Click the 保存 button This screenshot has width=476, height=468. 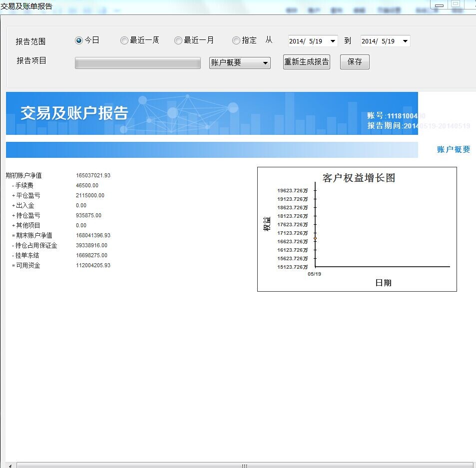tap(355, 62)
